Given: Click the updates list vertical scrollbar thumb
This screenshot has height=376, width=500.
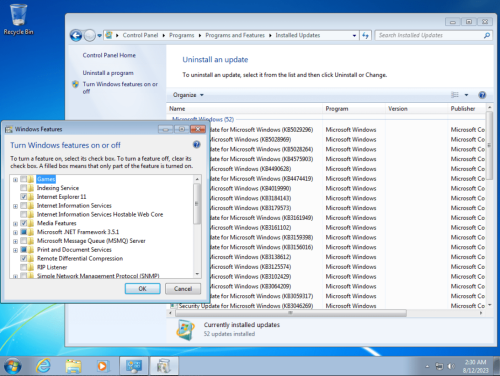Looking at the screenshot, I should [489, 146].
